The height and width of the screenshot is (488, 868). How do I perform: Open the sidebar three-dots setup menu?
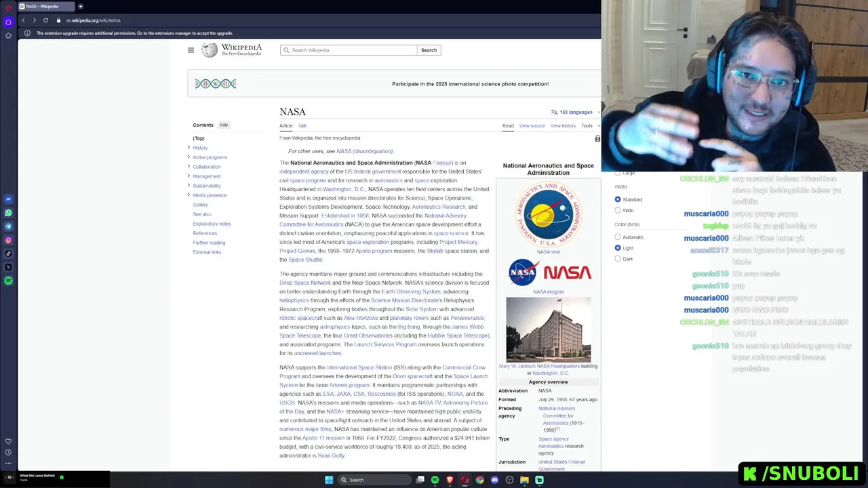tap(8, 463)
